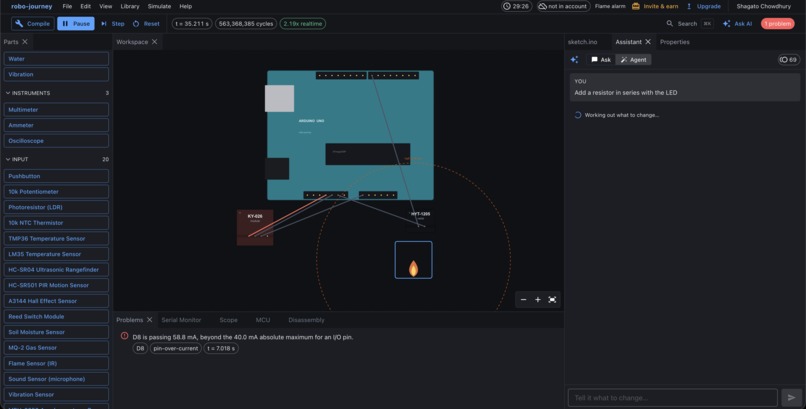The height and width of the screenshot is (409, 806).
Task: Add a 10k Potentiometer part
Action: point(56,192)
